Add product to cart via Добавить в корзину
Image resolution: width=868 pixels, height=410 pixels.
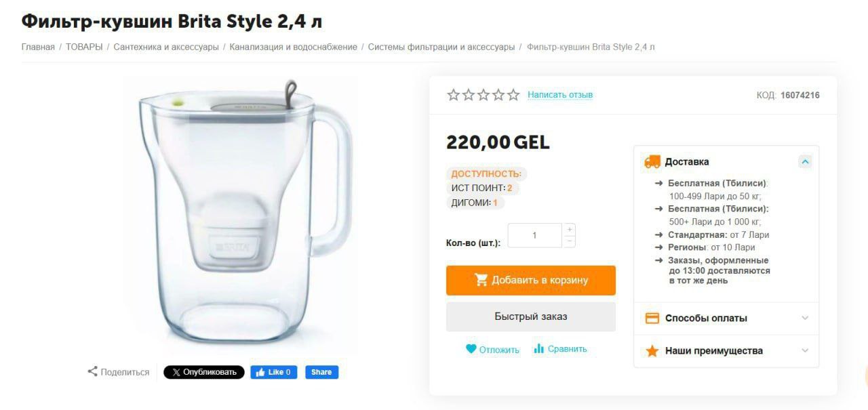point(530,280)
